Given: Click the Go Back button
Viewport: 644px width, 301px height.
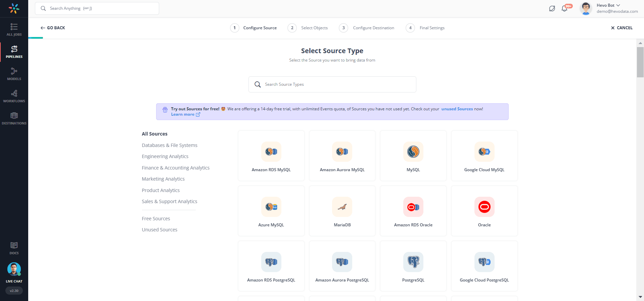Looking at the screenshot, I should coord(53,28).
